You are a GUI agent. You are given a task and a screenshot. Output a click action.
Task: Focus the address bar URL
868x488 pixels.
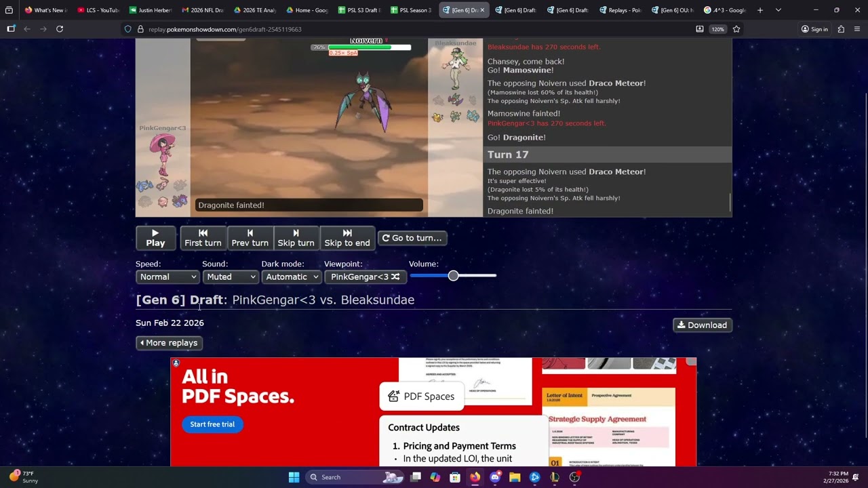[225, 29]
